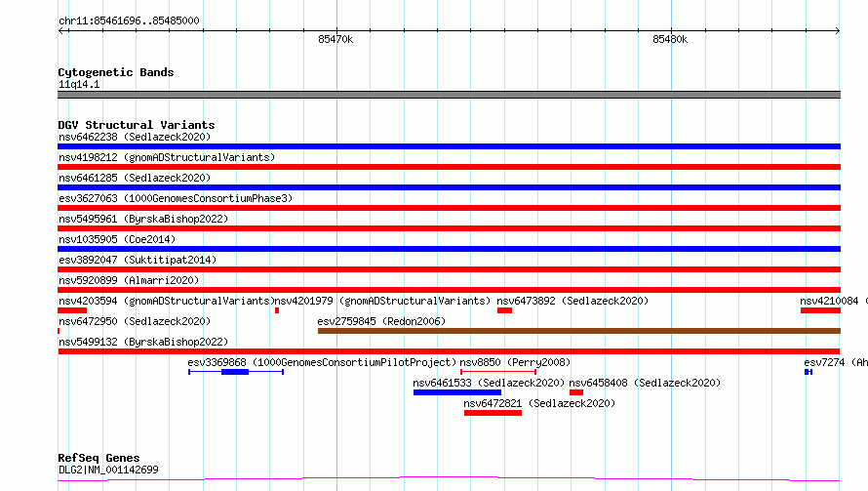
Task: Click the red bar under nsv5495961
Action: click(449, 228)
